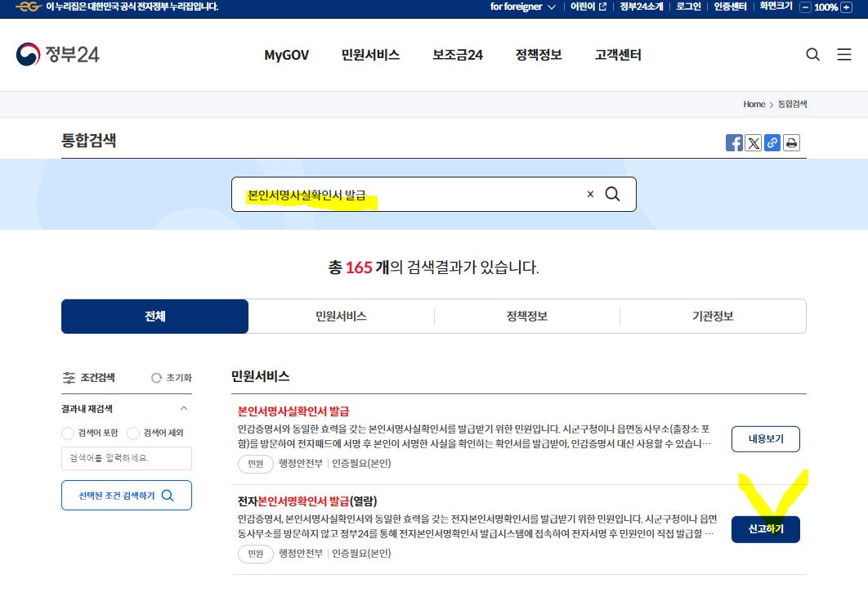Select the 검색어 제외 radio button
Screen dimensions: 868x611
click(x=132, y=434)
